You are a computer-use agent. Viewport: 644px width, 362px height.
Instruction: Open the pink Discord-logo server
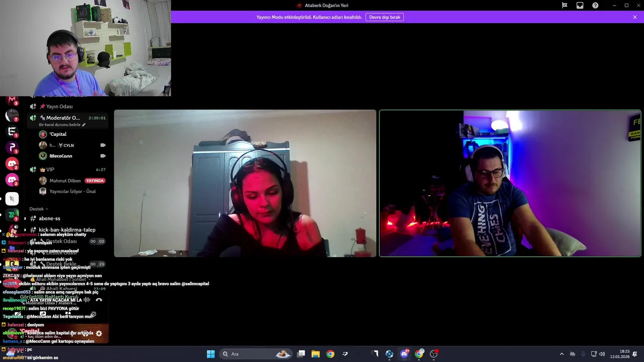12,180
